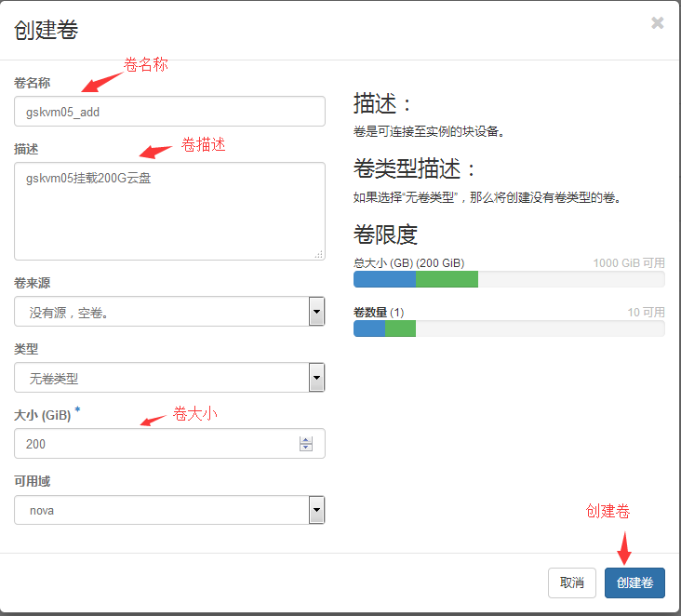Close the 创建卷 dialog with the X icon
The width and height of the screenshot is (681, 616).
click(658, 23)
